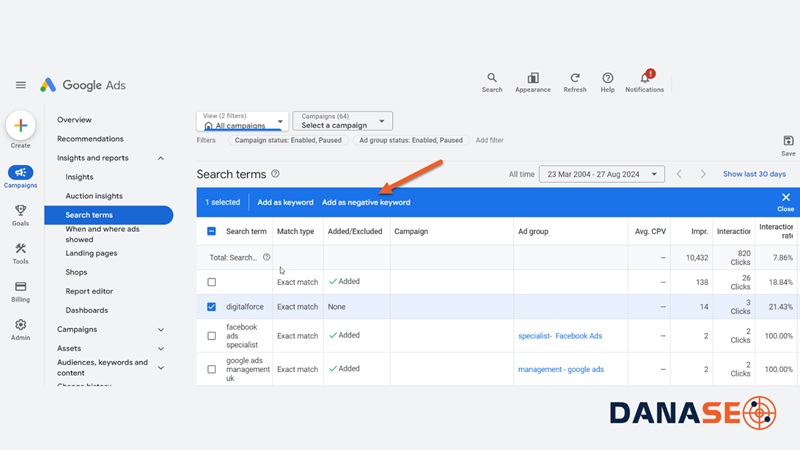This screenshot has height=450, width=800.
Task: Open the Insights sidebar item
Action: pyautogui.click(x=79, y=177)
